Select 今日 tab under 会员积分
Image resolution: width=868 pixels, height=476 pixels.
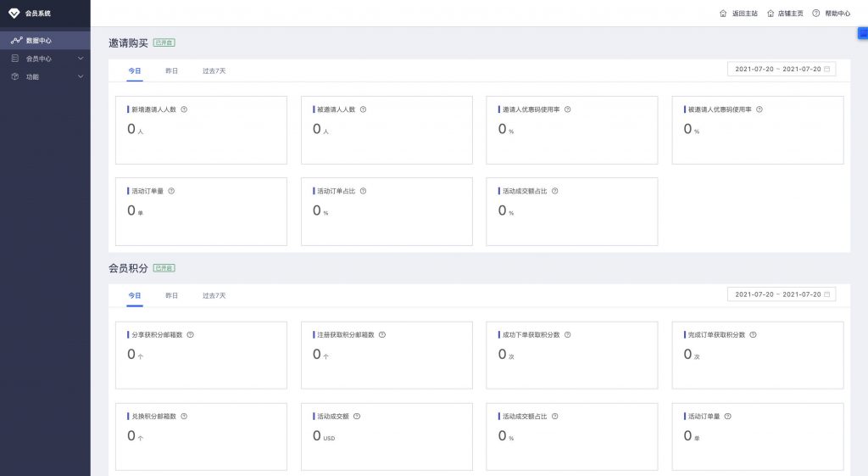pyautogui.click(x=135, y=295)
